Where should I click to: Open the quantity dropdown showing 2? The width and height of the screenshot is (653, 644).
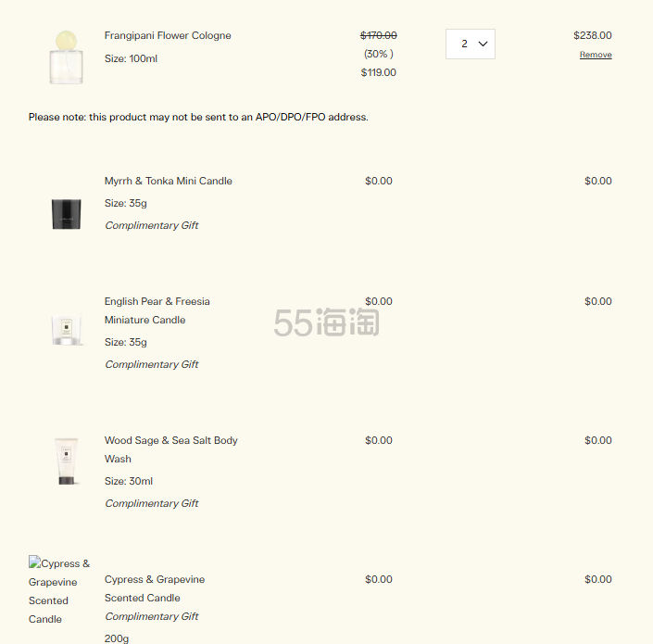click(x=470, y=44)
